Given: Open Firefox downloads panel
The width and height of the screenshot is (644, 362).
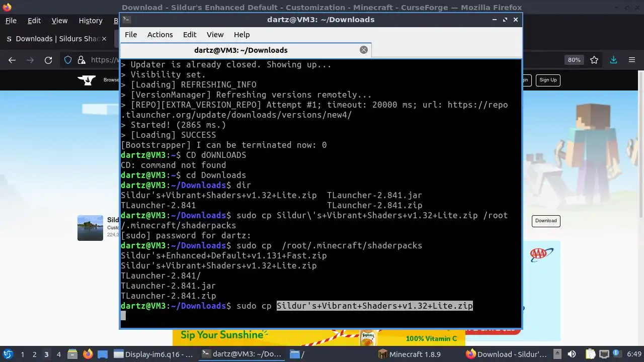Looking at the screenshot, I should (x=613, y=60).
